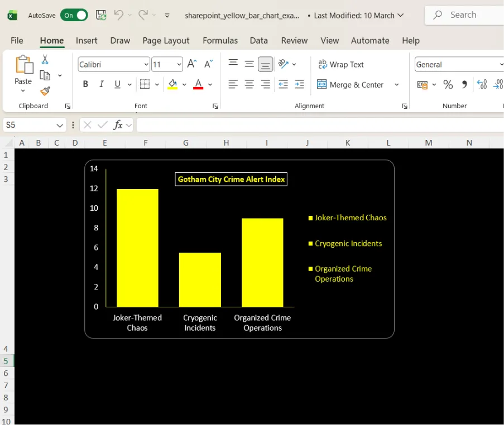The width and height of the screenshot is (504, 425).
Task: Click the chart title Gotham City Crime Alert Index
Action: (x=231, y=179)
